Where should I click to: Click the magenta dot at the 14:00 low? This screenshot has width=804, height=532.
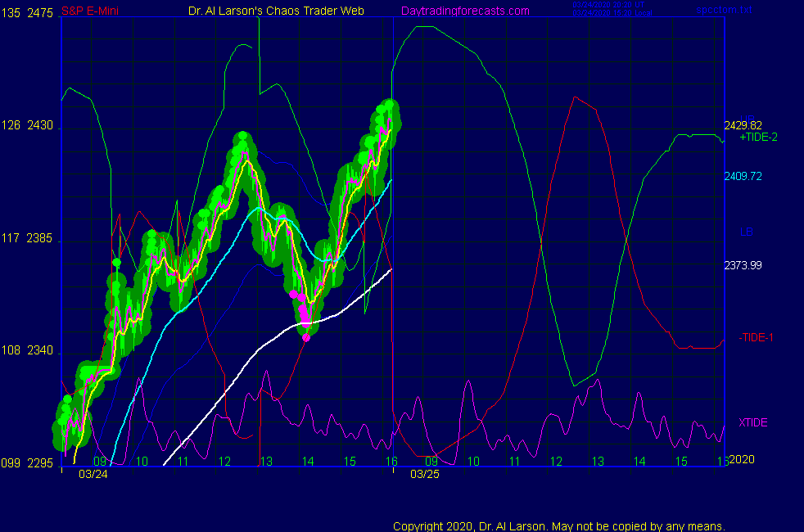306,336
